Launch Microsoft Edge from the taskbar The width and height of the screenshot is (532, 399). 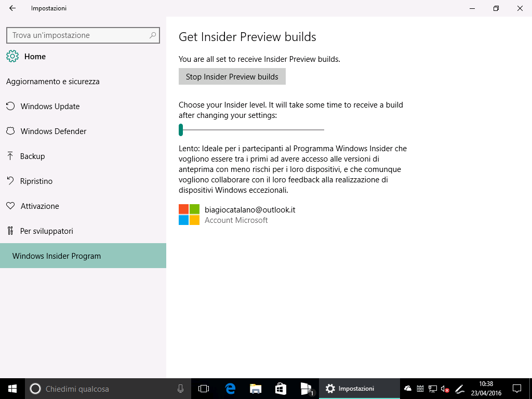click(230, 389)
